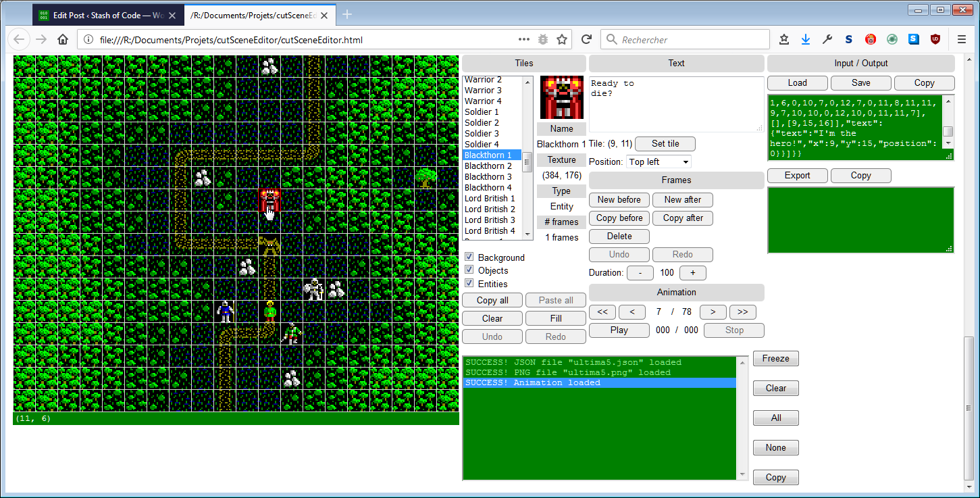Viewport: 980px width, 498px height.
Task: Click the Copy after button
Action: (x=683, y=218)
